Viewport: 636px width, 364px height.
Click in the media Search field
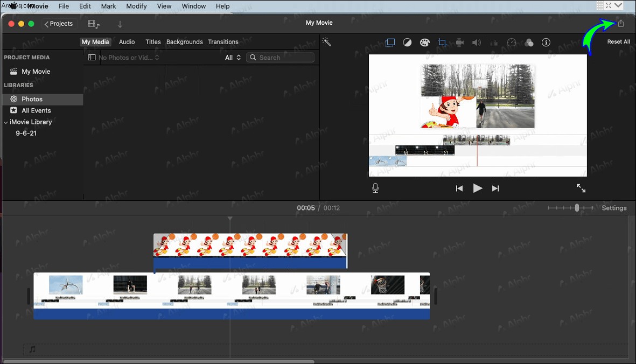(x=280, y=58)
